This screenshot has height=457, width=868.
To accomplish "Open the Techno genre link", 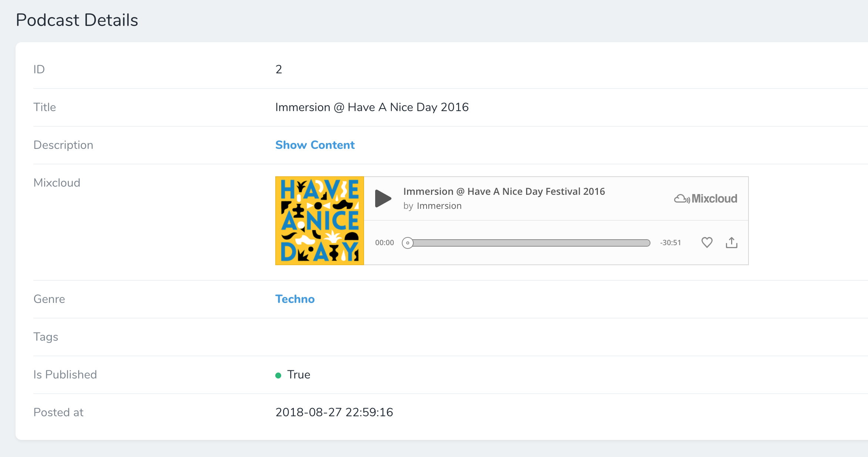I will click(x=295, y=299).
